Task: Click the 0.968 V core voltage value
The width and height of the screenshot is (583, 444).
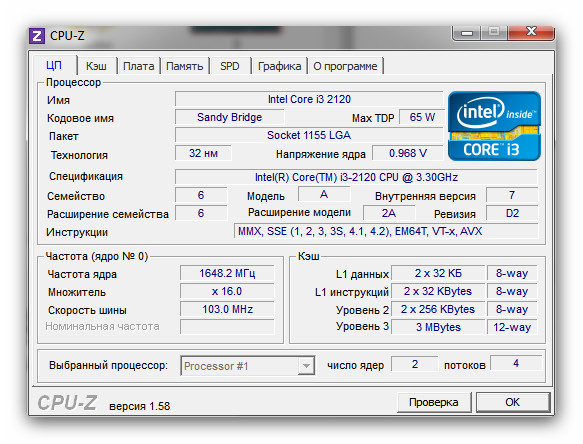Action: [x=408, y=153]
